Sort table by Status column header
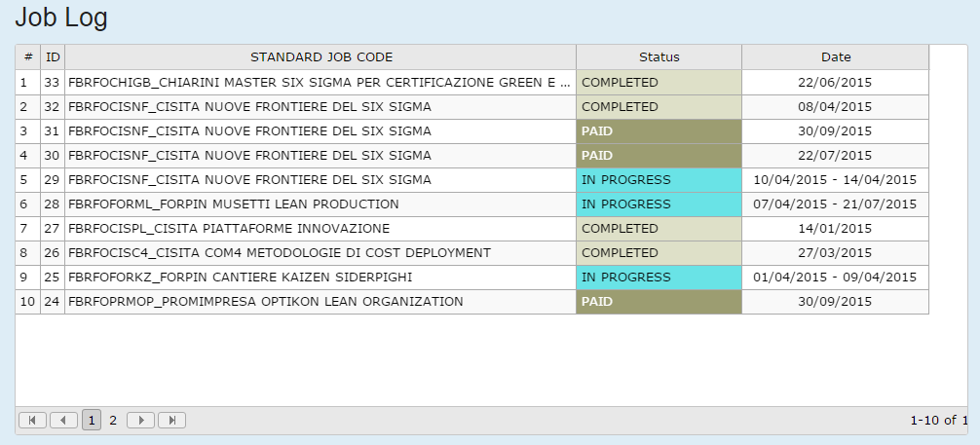Image resolution: width=980 pixels, height=445 pixels. coord(659,57)
